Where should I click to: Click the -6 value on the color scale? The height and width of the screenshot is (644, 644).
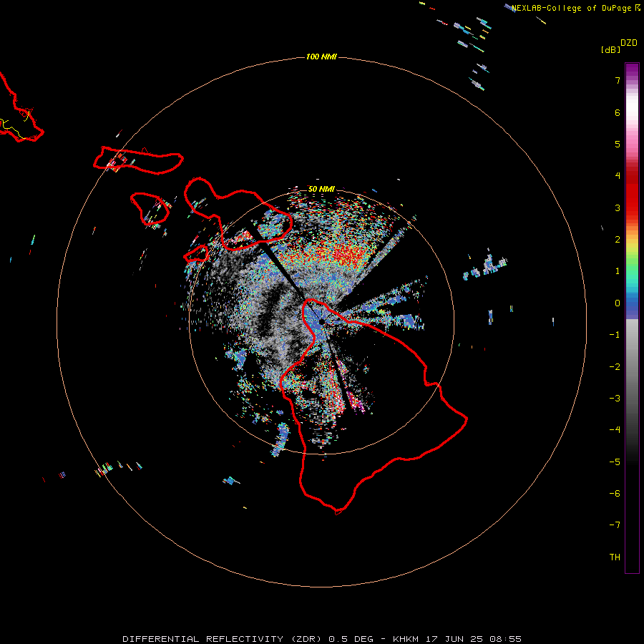615,494
